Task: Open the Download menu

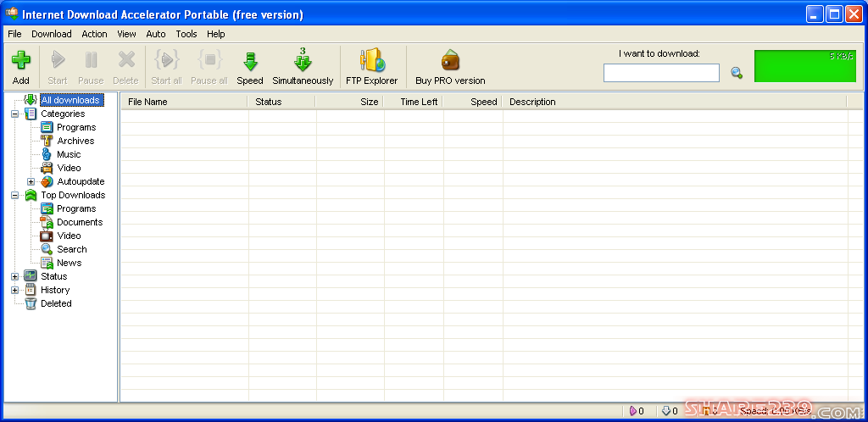Action: point(52,34)
